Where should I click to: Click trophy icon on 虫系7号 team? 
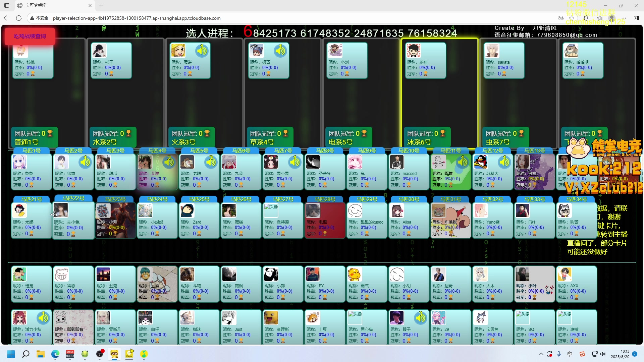tap(521, 133)
